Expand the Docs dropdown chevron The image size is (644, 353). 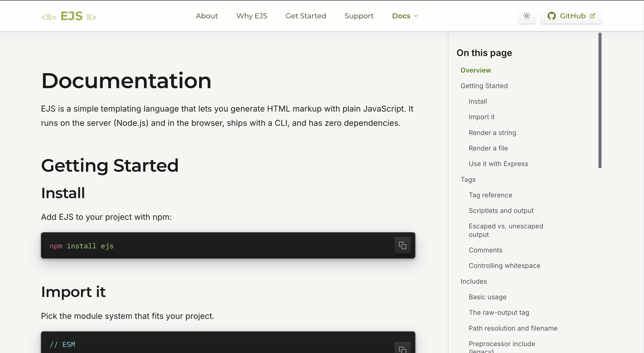(416, 16)
